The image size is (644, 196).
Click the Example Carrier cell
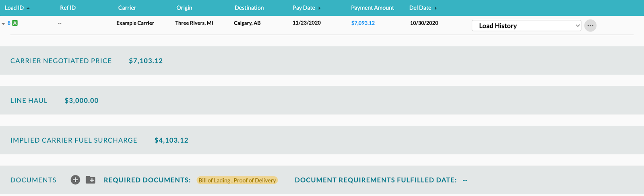pos(135,23)
